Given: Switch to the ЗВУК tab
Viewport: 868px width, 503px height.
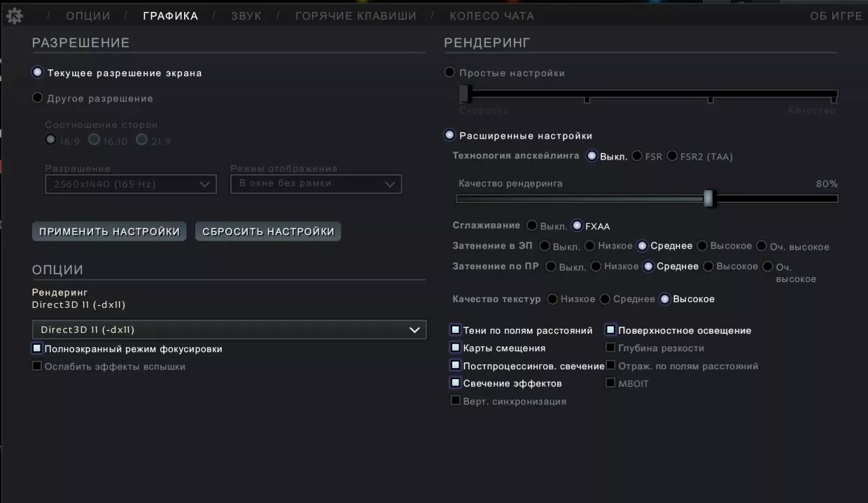Looking at the screenshot, I should click(x=244, y=15).
